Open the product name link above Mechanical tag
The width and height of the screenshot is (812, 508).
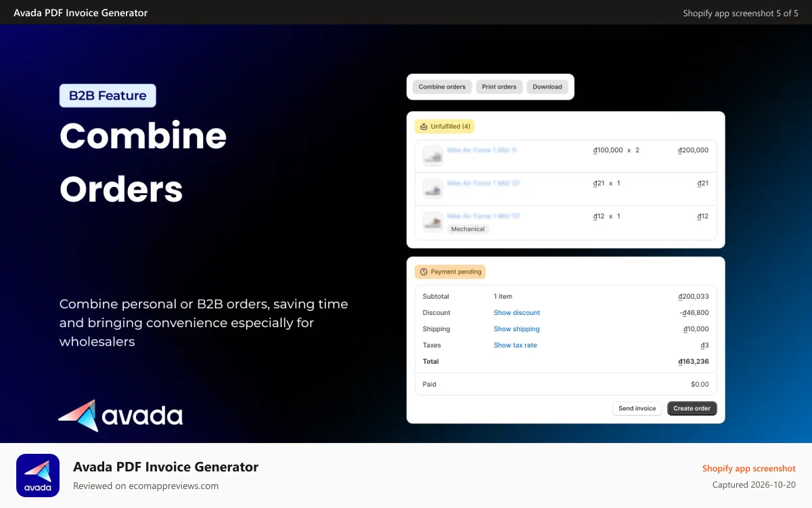point(484,216)
